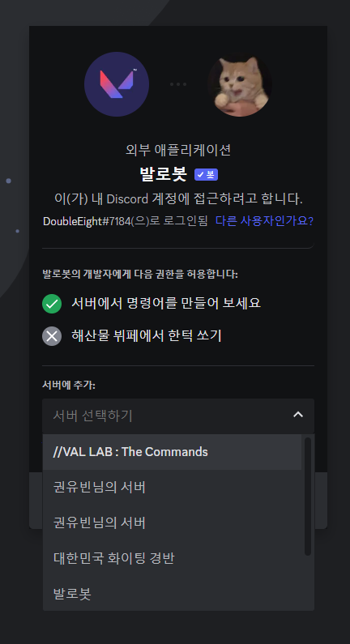
Task: Pick the 발로봇 server option in the list
Action: tap(172, 594)
